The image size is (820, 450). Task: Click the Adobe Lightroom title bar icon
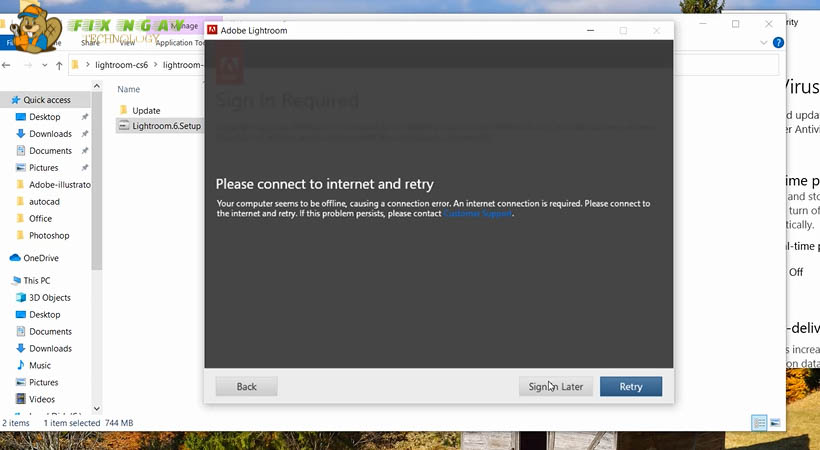click(212, 30)
